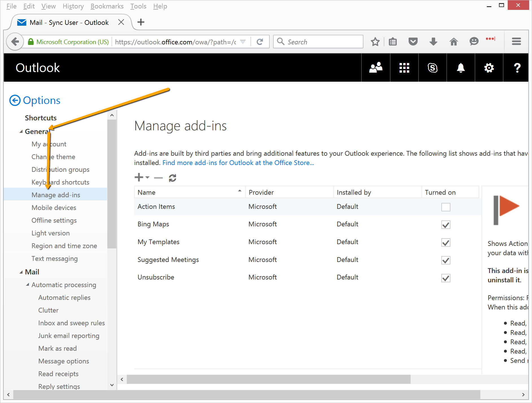The width and height of the screenshot is (532, 403).
Task: Click the content horizontal scrollbar thumb
Action: 268,379
